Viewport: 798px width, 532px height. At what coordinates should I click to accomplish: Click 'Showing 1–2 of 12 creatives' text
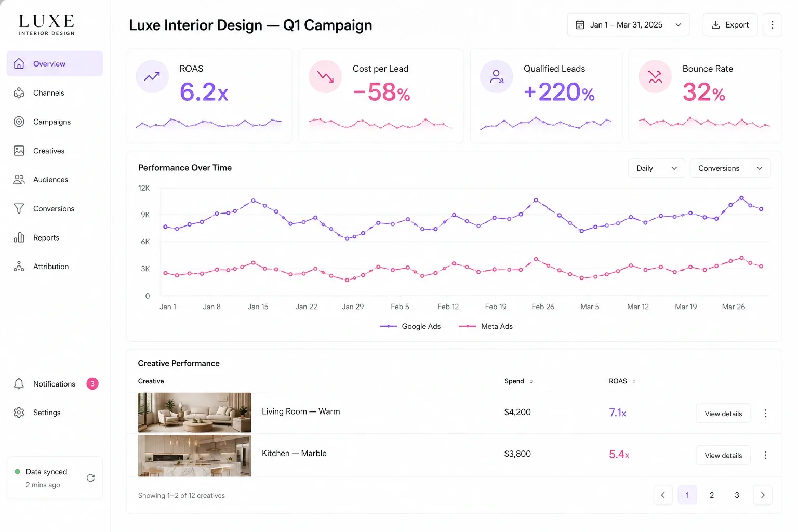(x=181, y=495)
